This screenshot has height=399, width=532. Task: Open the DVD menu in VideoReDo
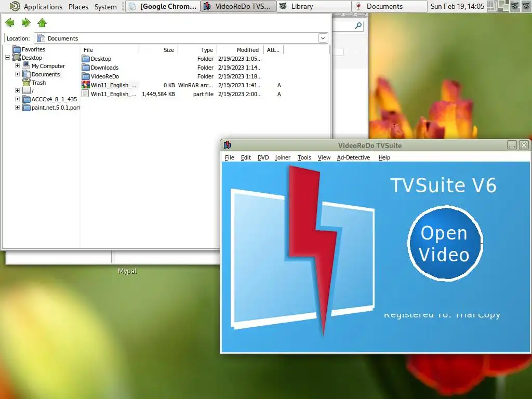coord(263,157)
